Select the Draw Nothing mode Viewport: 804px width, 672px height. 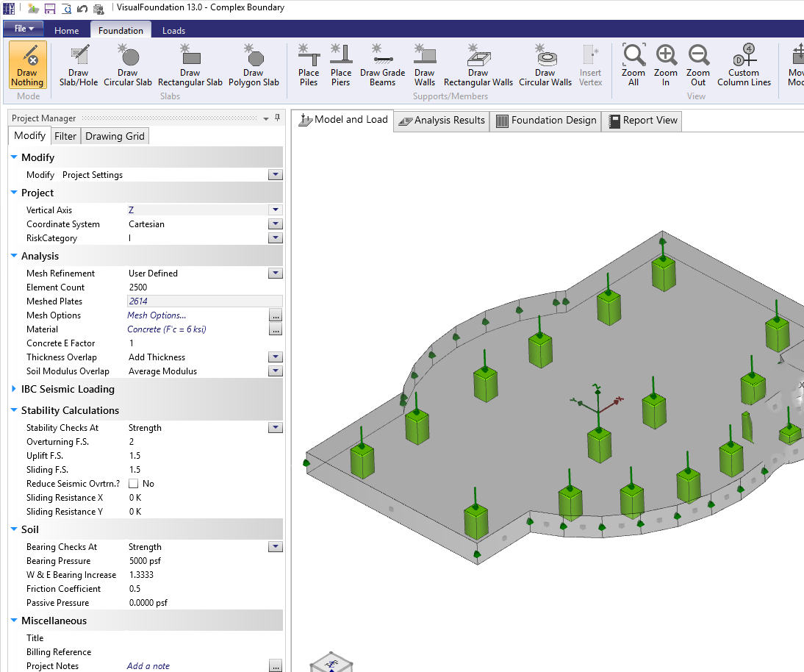point(27,65)
